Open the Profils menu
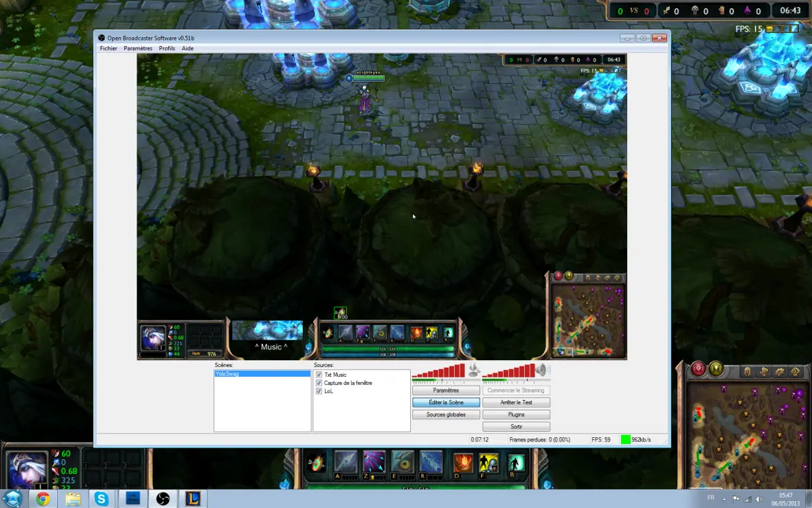 [x=167, y=48]
